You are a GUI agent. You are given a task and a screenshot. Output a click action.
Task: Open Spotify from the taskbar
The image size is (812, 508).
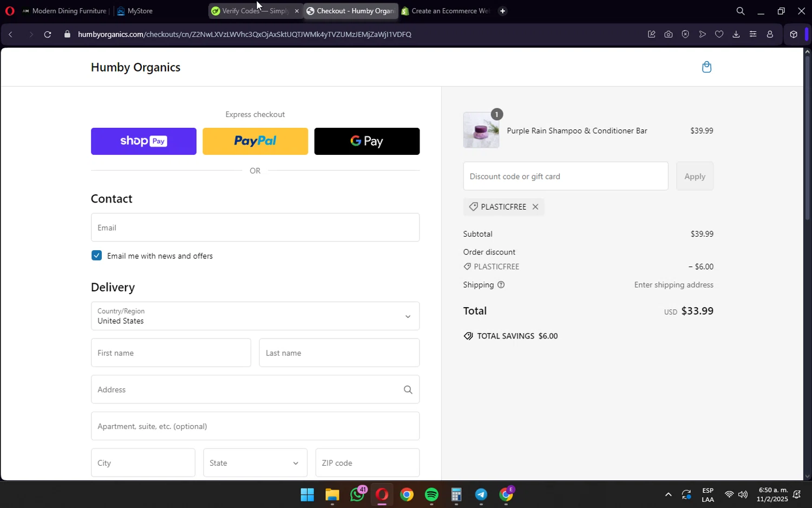431,495
